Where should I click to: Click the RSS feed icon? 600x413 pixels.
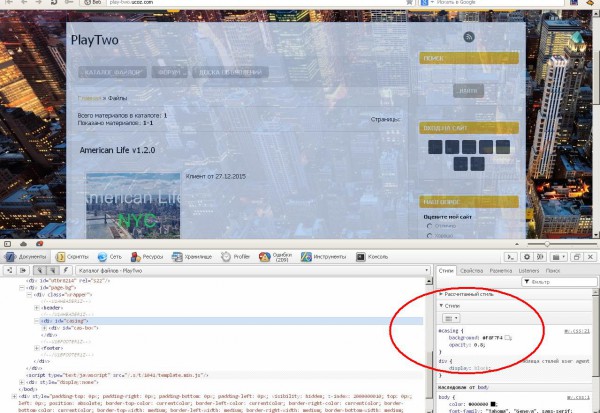(x=469, y=37)
